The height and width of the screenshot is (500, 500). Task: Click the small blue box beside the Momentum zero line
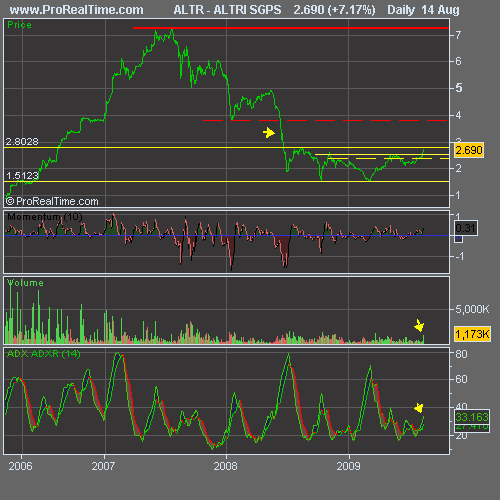pos(459,239)
